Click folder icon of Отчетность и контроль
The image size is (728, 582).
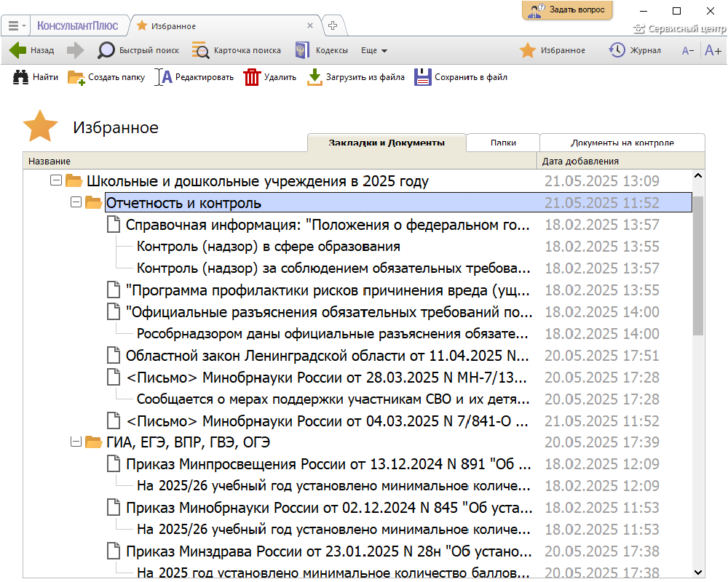pyautogui.click(x=93, y=202)
